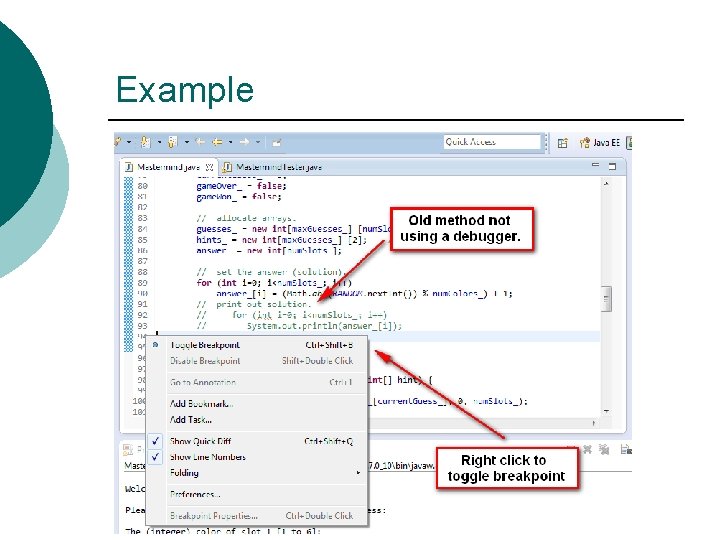The image size is (720, 540).
Task: Click the comment '// allocate arrays.'
Action: (246, 218)
